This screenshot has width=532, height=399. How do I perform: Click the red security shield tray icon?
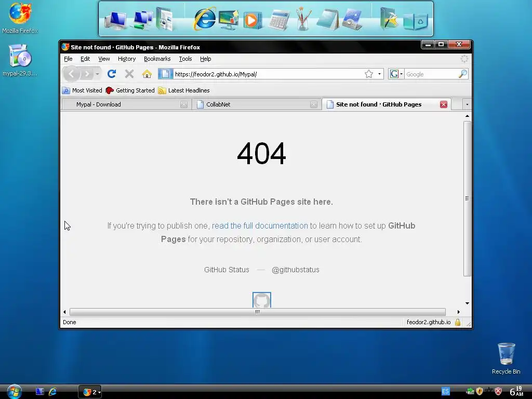[x=498, y=391]
